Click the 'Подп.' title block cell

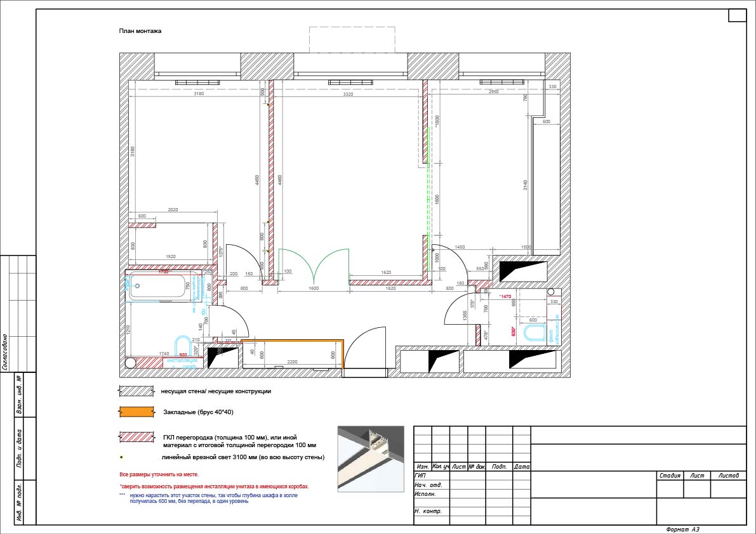499,467
